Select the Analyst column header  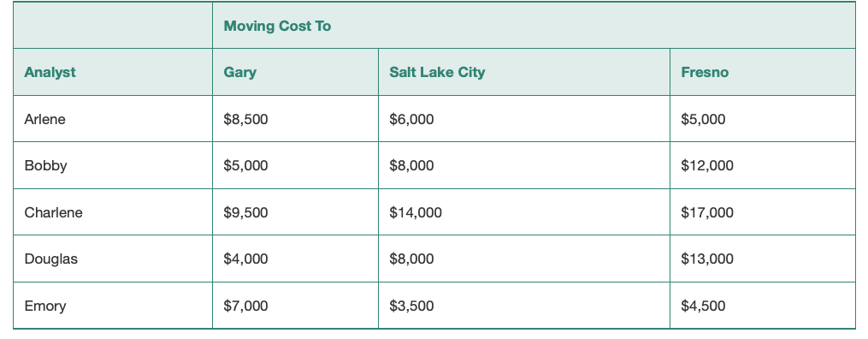(50, 72)
